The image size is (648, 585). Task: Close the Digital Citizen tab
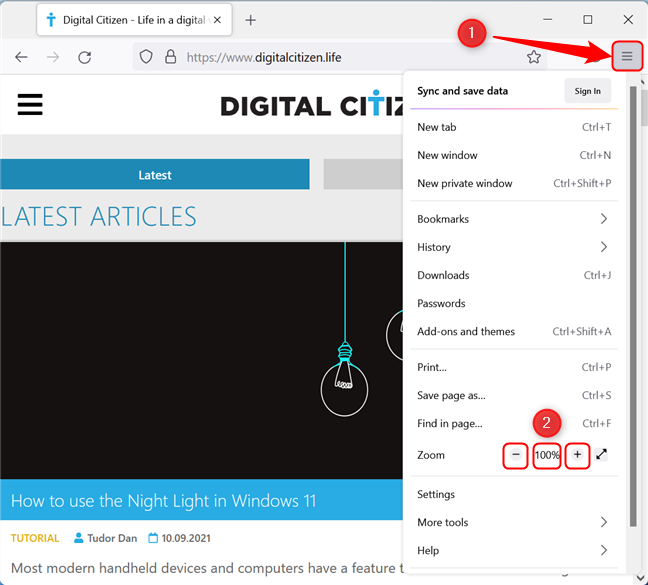point(217,20)
